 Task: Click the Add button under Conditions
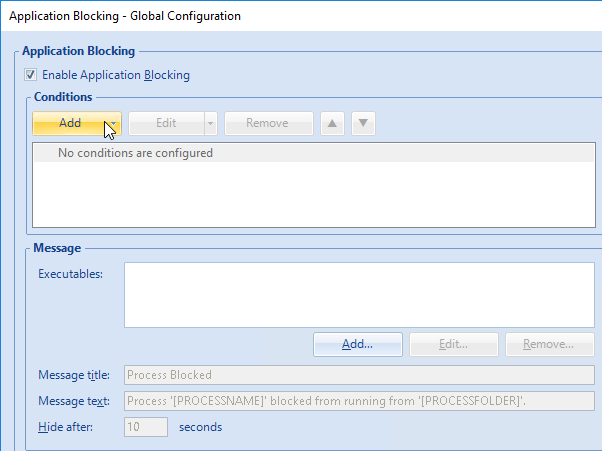point(70,123)
